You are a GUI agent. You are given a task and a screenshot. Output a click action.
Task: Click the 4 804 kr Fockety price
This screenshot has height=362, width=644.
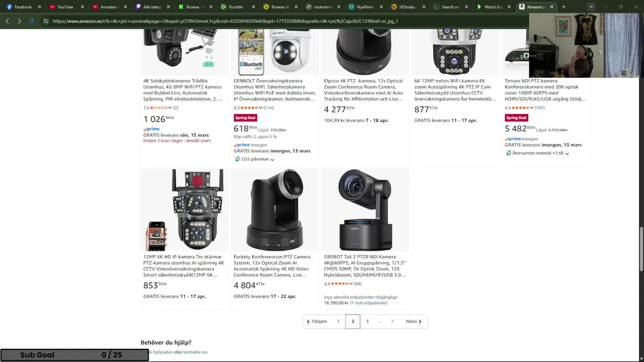coord(249,285)
